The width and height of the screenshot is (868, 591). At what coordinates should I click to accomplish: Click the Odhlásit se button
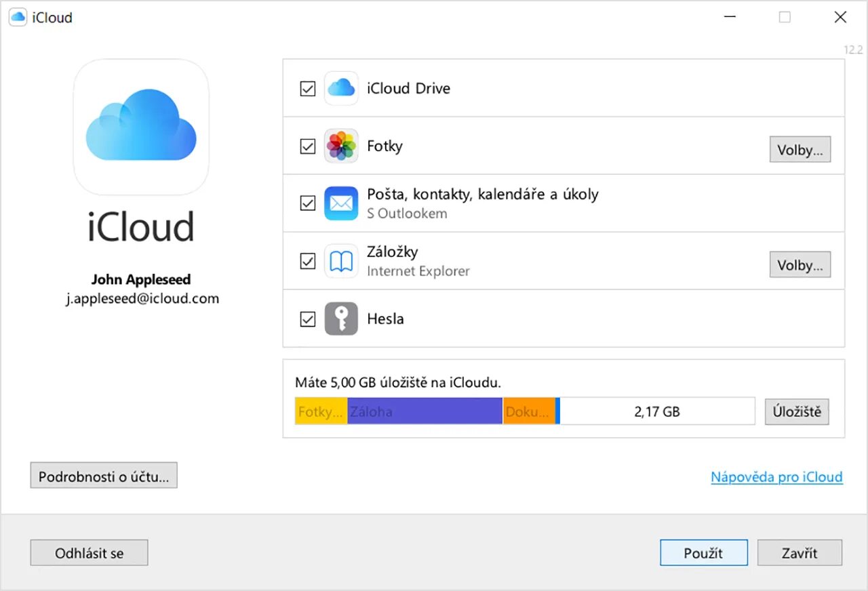tap(89, 553)
